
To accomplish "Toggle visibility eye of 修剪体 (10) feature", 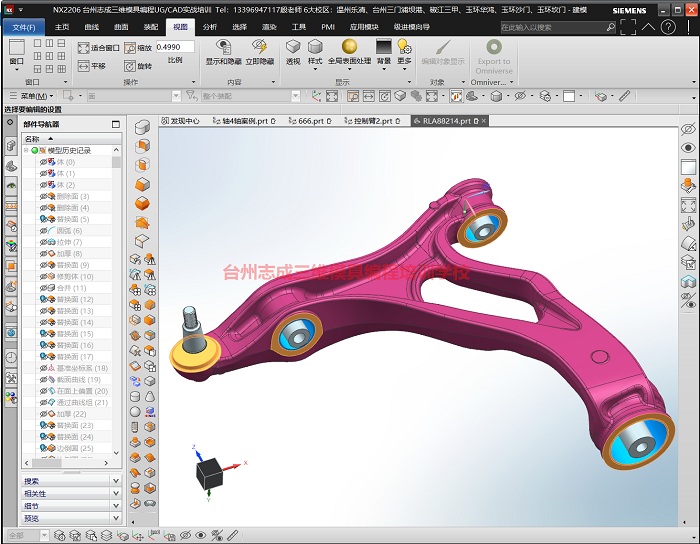I will (x=43, y=277).
